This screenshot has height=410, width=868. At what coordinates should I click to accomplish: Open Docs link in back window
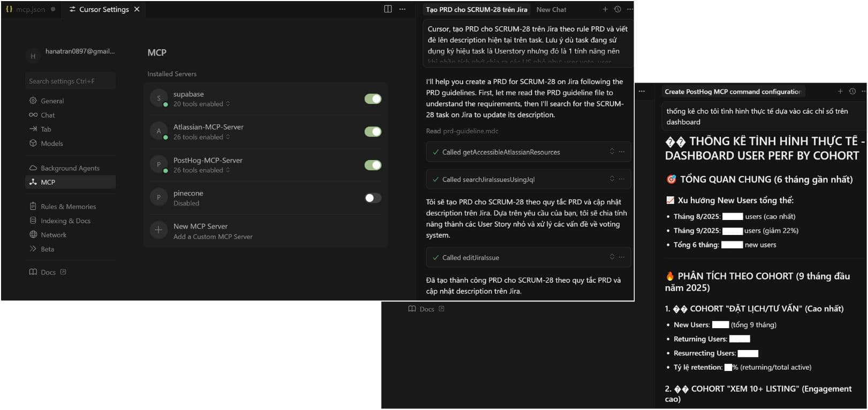point(427,309)
